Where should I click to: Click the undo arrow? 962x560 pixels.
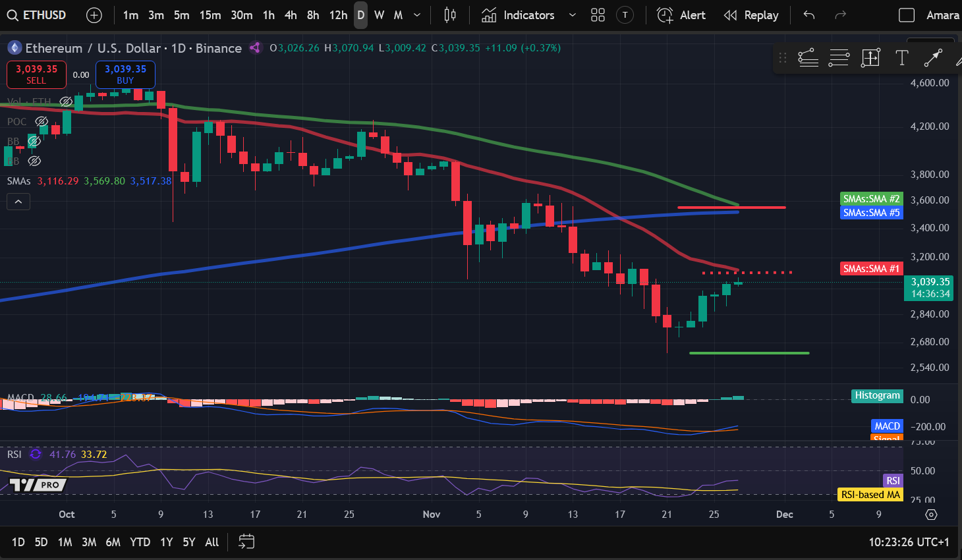[808, 14]
